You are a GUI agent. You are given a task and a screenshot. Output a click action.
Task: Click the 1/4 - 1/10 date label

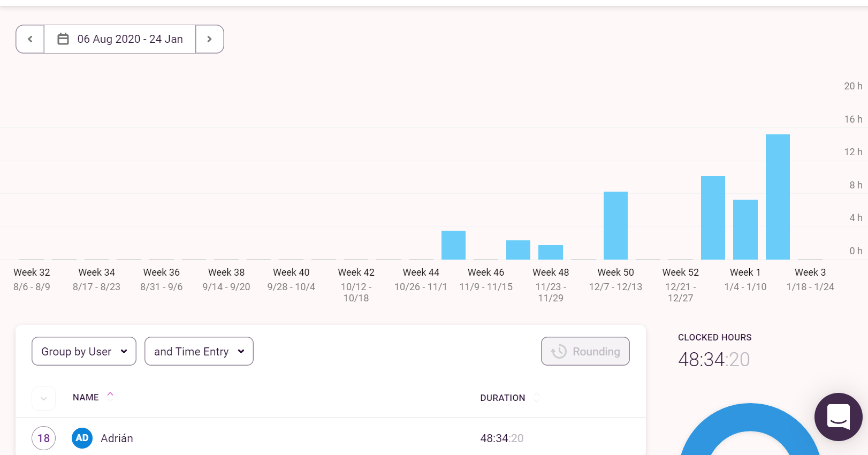[745, 287]
